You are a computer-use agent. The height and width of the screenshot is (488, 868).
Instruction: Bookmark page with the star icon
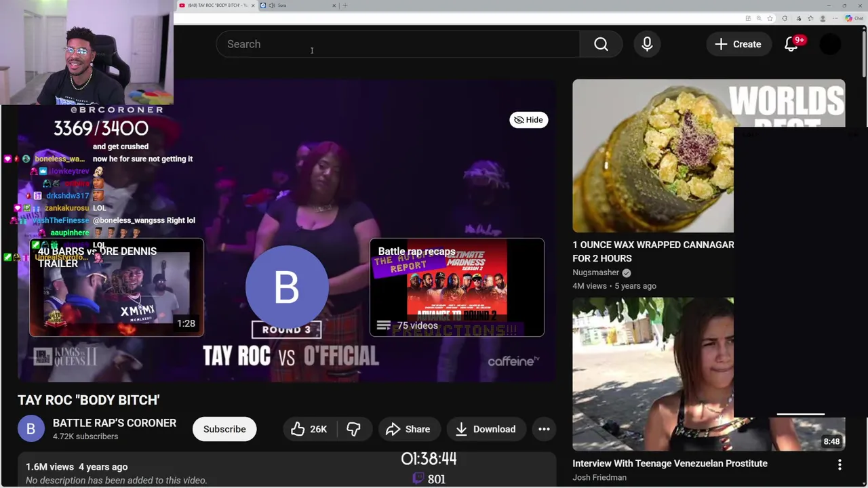770,18
